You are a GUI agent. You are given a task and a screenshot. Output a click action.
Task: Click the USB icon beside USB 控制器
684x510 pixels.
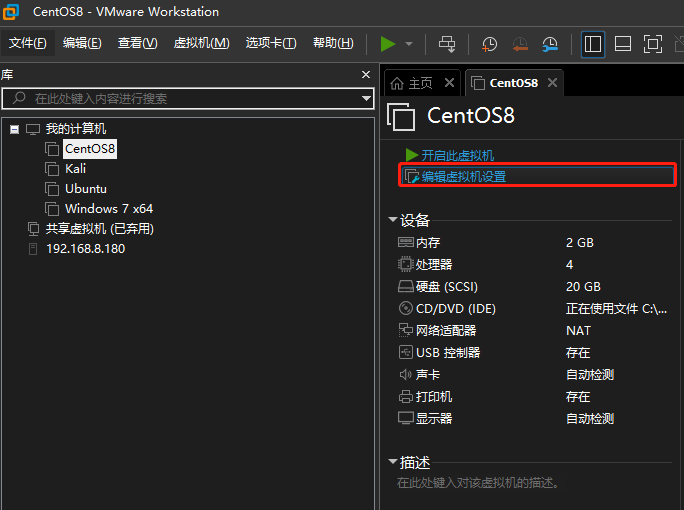(406, 352)
